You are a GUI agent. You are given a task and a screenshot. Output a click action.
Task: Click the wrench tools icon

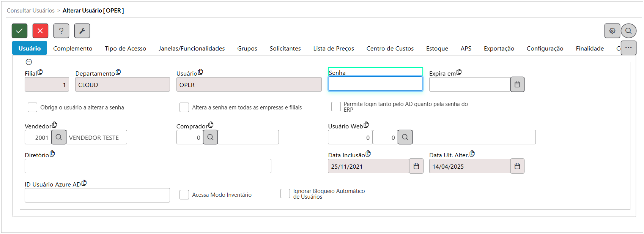(x=82, y=31)
